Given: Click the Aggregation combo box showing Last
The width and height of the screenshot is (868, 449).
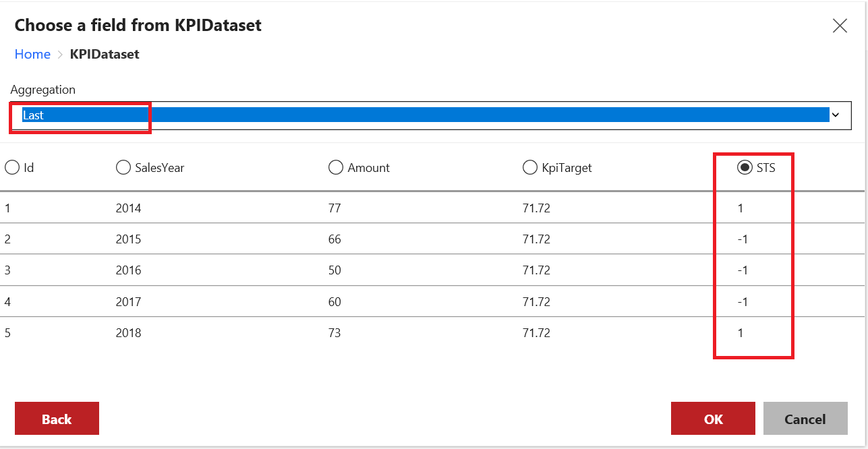Looking at the screenshot, I should [x=425, y=115].
